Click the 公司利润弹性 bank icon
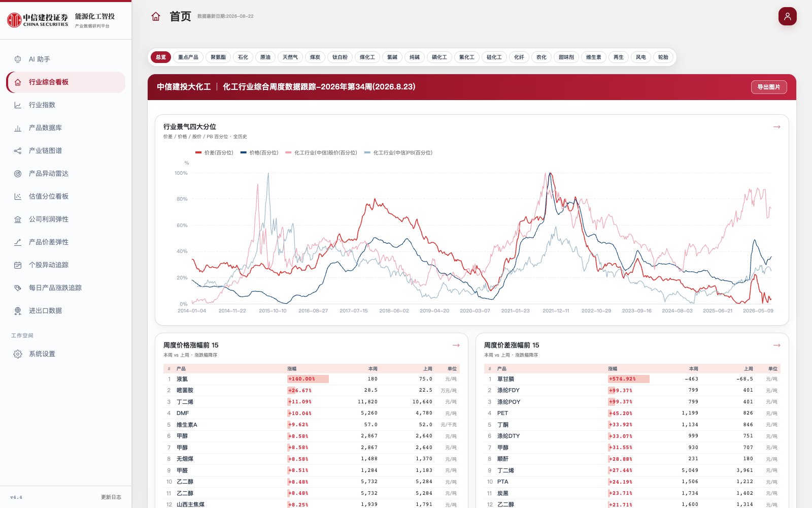Screen dimensions: 812x508 click(18, 219)
